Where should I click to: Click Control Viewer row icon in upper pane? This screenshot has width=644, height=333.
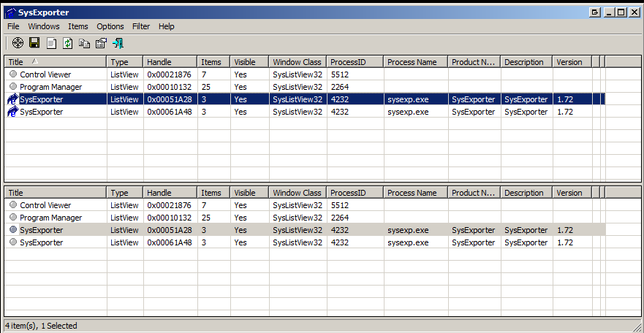click(14, 74)
